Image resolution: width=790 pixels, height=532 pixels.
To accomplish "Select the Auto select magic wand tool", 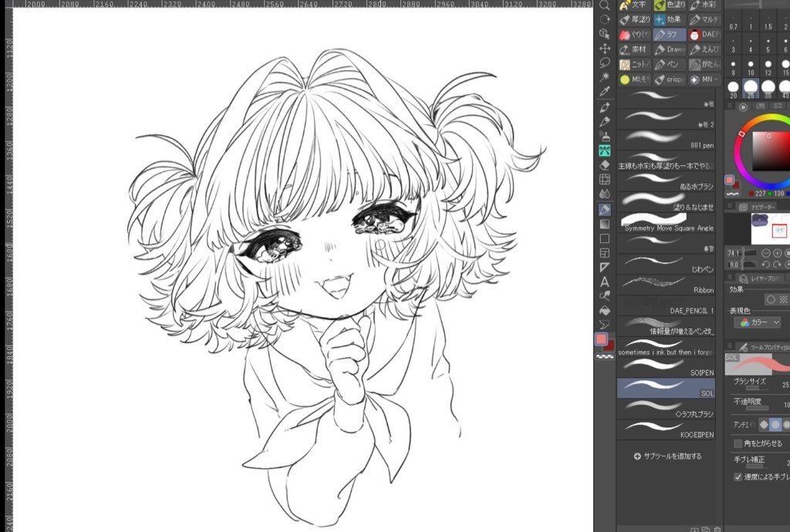I will pyautogui.click(x=605, y=77).
